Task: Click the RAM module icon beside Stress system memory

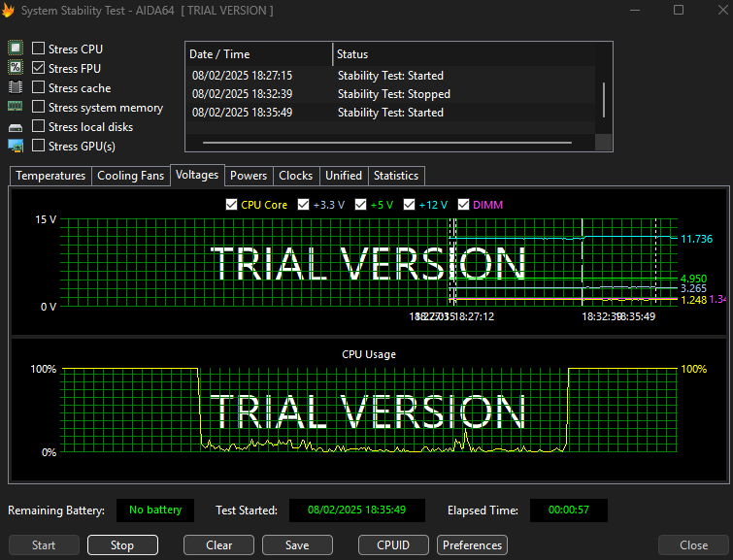Action: click(16, 107)
